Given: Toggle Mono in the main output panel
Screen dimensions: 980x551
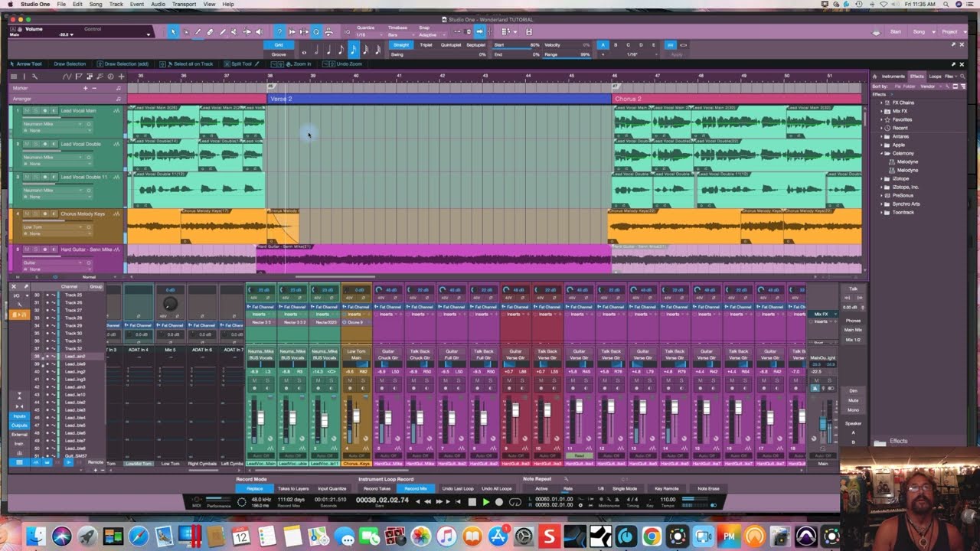Looking at the screenshot, I should (x=853, y=409).
